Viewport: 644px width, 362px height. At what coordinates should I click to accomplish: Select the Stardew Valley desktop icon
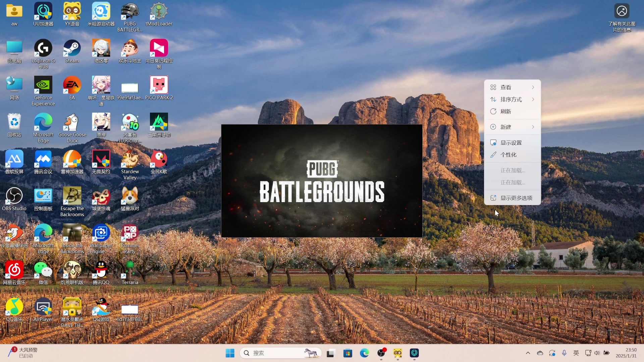click(x=130, y=160)
